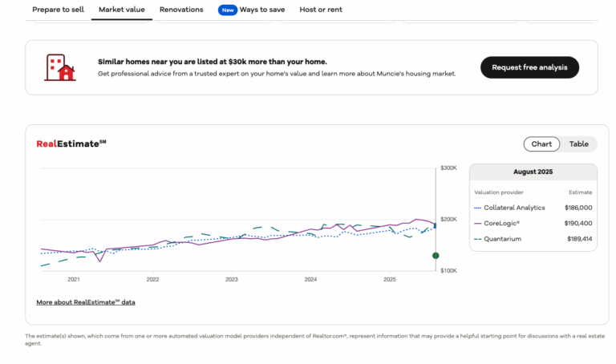The height and width of the screenshot is (364, 616).
Task: Click the August 2025 panel header
Action: (x=533, y=172)
